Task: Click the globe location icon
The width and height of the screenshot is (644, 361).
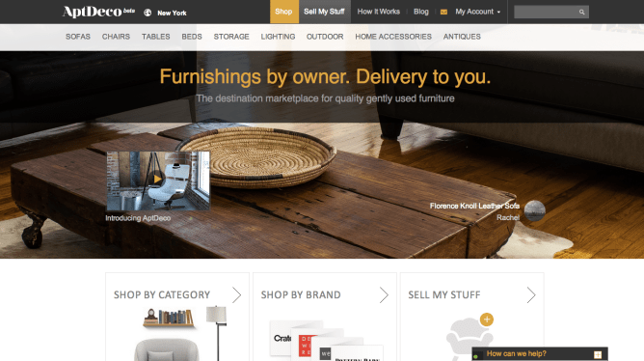Action: coord(148,13)
